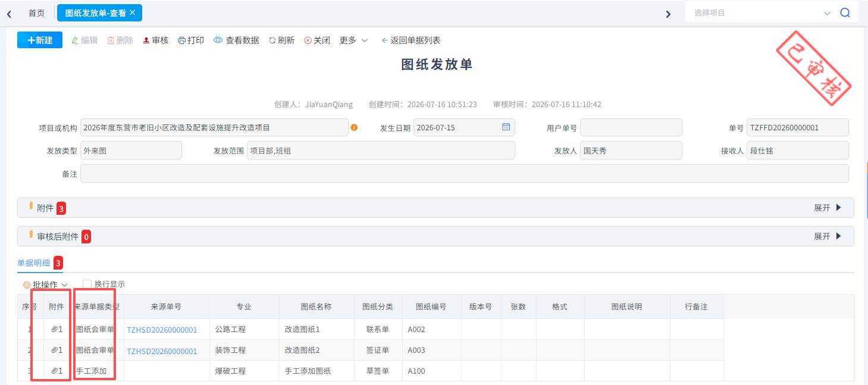Open the attachment paperclip for 手工添加图纸
This screenshot has height=385, width=868.
click(x=57, y=371)
